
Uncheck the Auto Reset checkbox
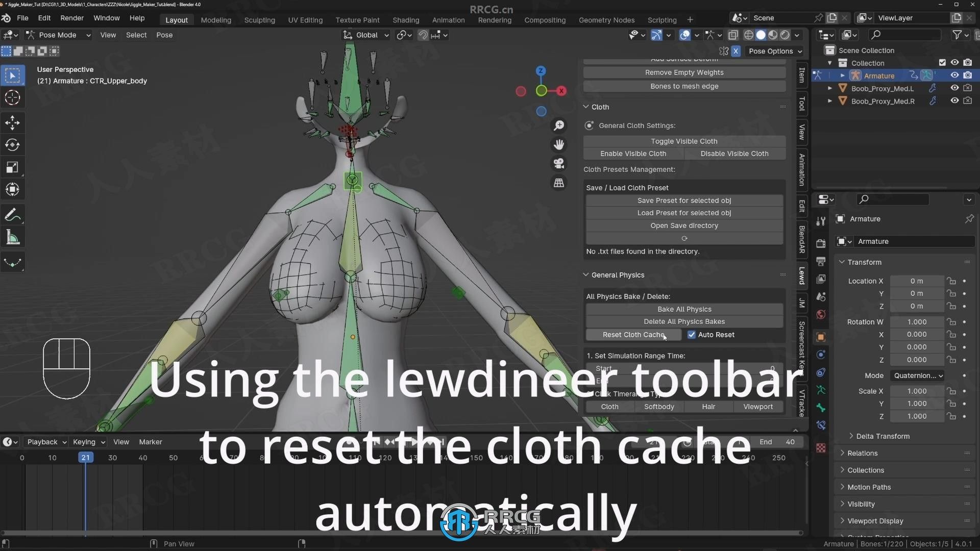pyautogui.click(x=692, y=335)
